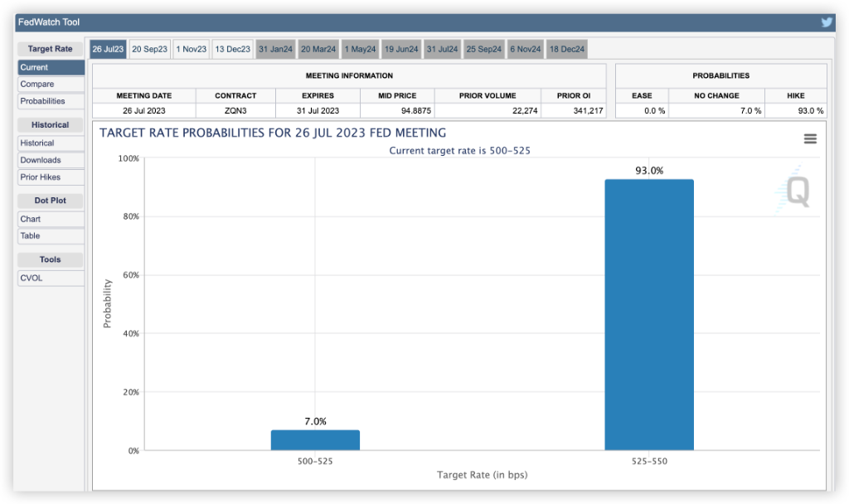Click the prior volume value 22,274

525,111
